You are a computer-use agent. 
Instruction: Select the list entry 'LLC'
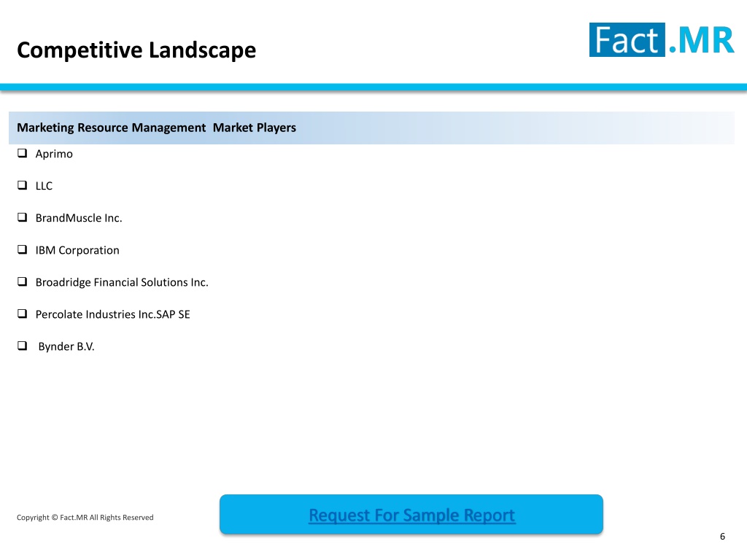[x=44, y=186]
